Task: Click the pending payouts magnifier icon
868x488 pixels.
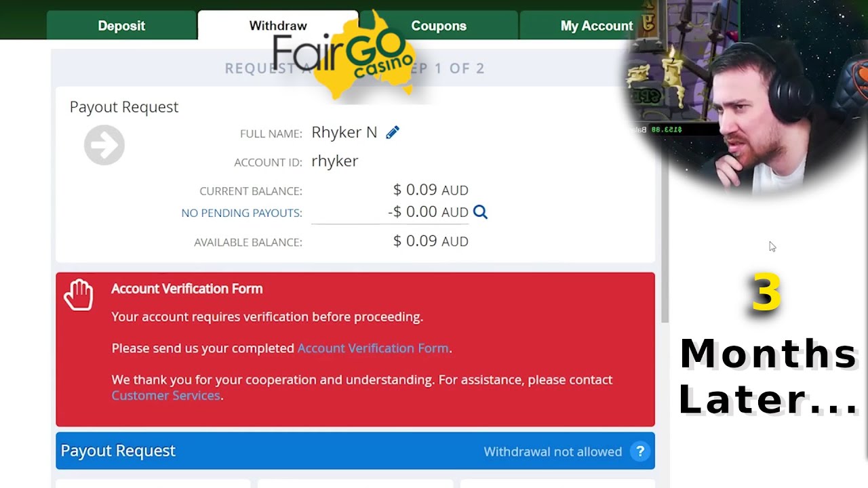Action: tap(480, 212)
